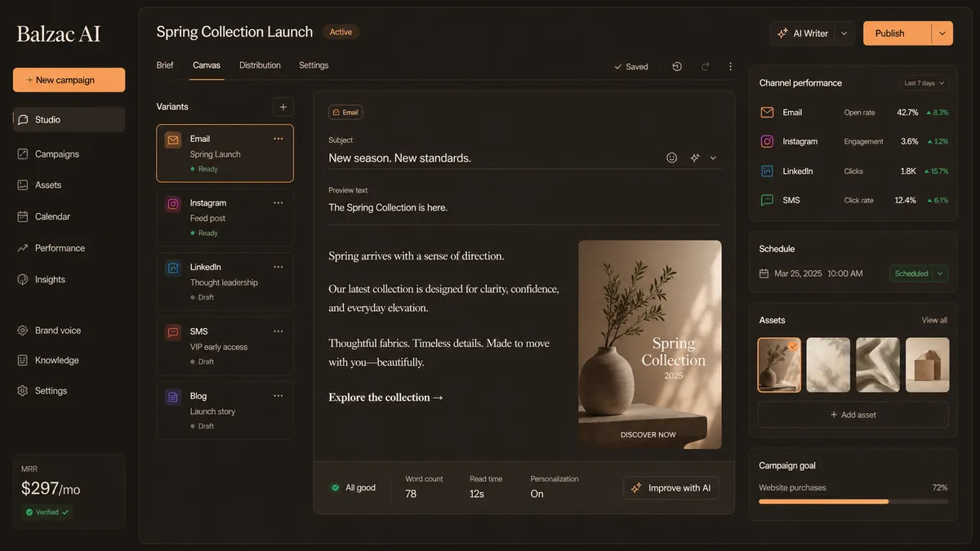Click the All good status check
980x551 pixels.
353,488
